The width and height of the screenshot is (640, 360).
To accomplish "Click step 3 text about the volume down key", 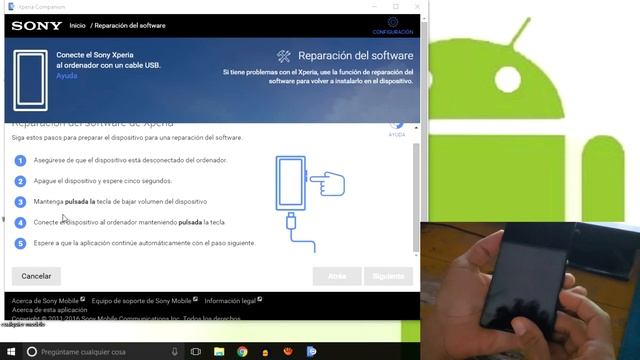I will pyautogui.click(x=120, y=202).
